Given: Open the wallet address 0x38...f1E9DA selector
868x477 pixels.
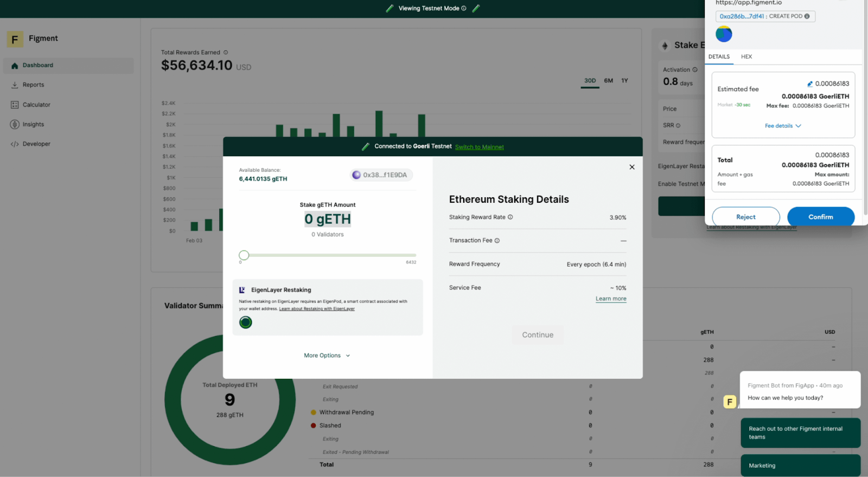Looking at the screenshot, I should tap(381, 175).
